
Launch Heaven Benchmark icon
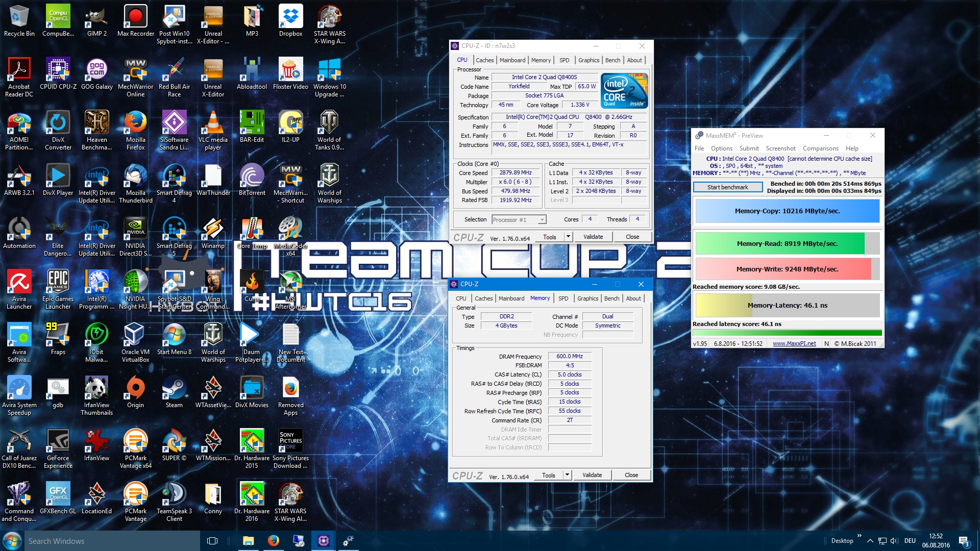97,131
